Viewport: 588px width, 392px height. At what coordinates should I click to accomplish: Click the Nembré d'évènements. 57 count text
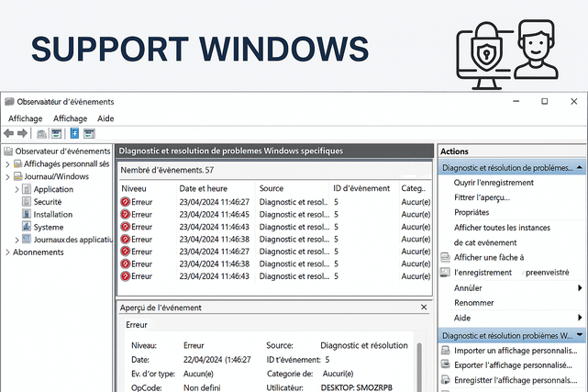point(167,171)
